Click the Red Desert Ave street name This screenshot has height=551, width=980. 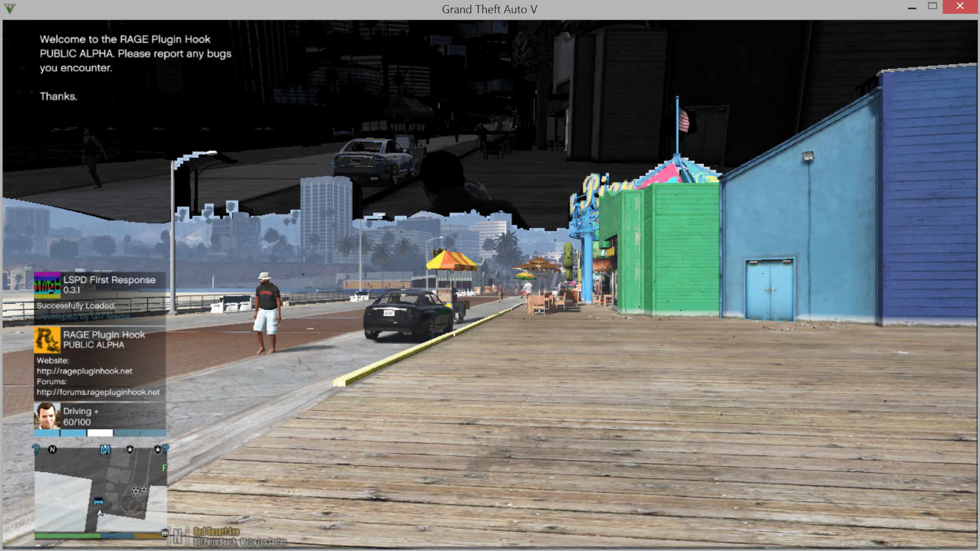coord(216,532)
